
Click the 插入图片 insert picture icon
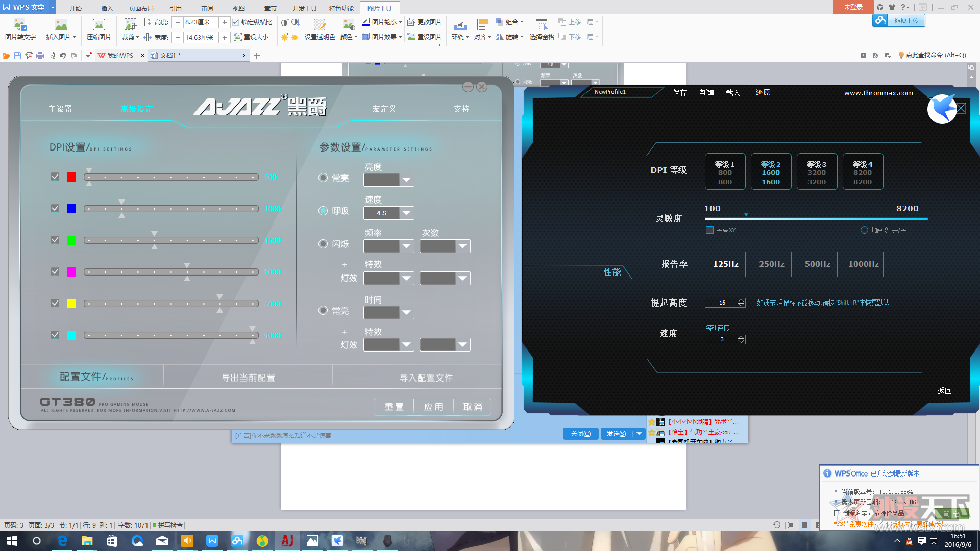coord(61,30)
